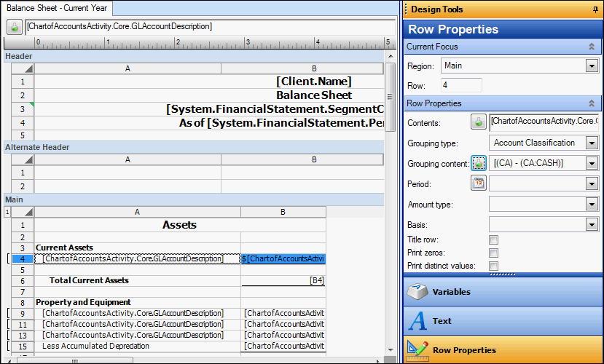The width and height of the screenshot is (604, 364).
Task: Pin the Design Tools panel
Action: tap(595, 9)
